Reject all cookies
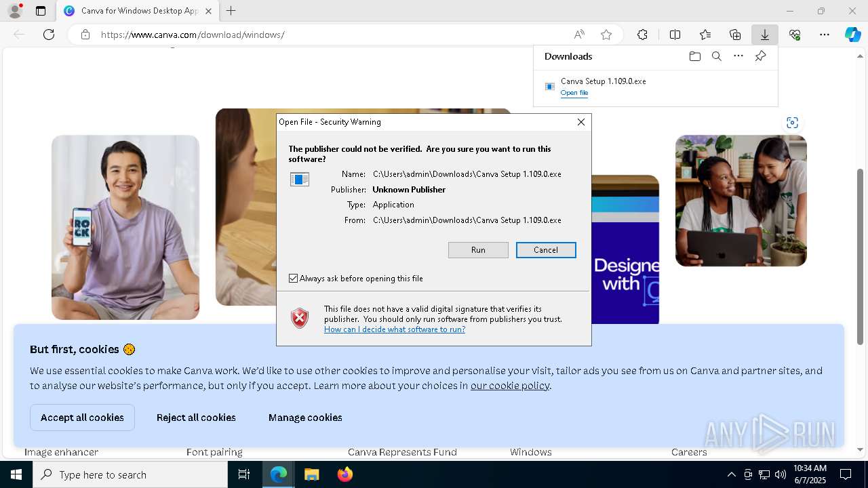The width and height of the screenshot is (868, 488). (196, 418)
